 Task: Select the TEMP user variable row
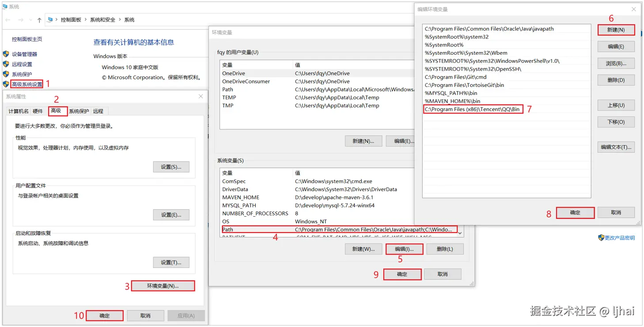(x=317, y=98)
